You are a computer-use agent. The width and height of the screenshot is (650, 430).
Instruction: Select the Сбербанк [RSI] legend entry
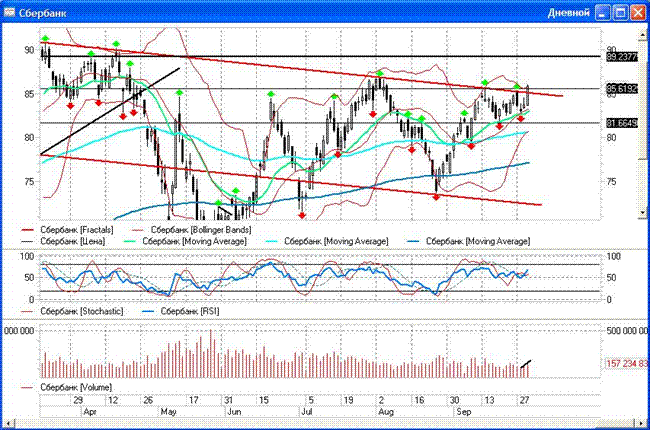pyautogui.click(x=180, y=311)
